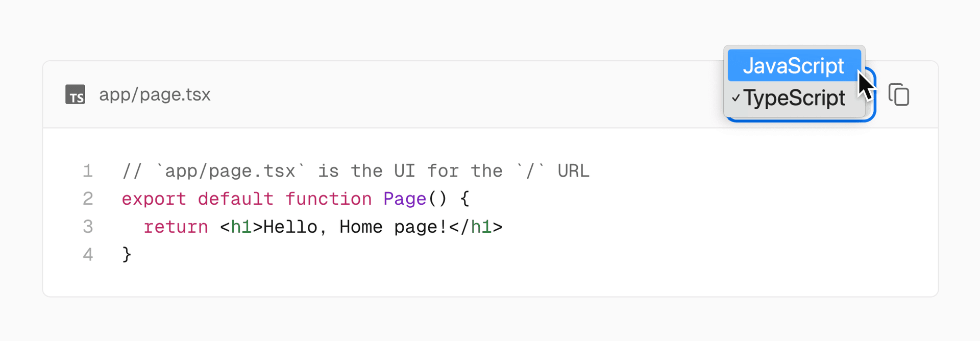The height and width of the screenshot is (341, 980).
Task: Click line number 4
Action: coord(88,254)
